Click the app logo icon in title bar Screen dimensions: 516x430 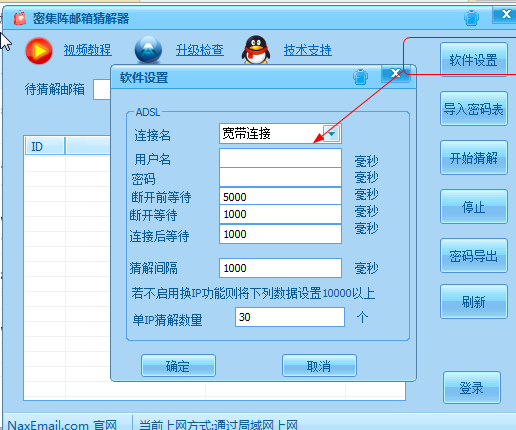(20, 18)
